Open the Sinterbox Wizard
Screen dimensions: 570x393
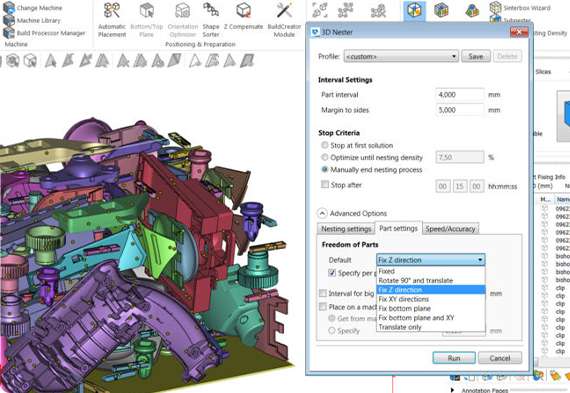pos(519,7)
